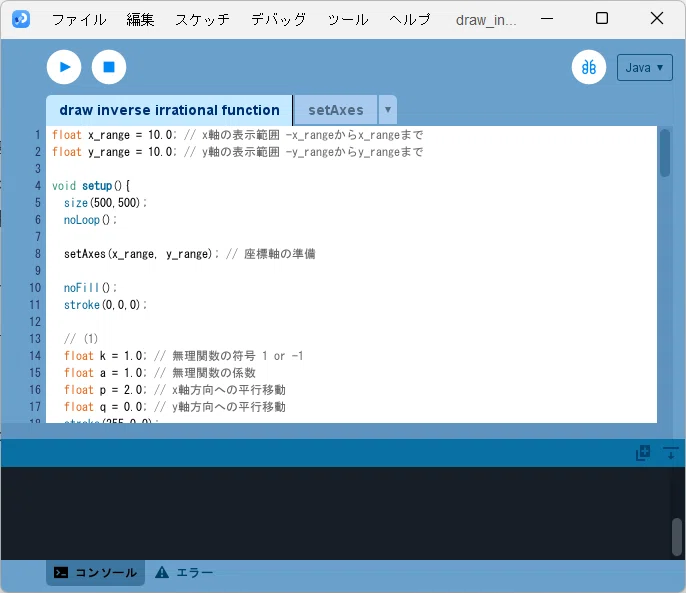Open the ファイル menu
686x593 pixels.
point(79,20)
